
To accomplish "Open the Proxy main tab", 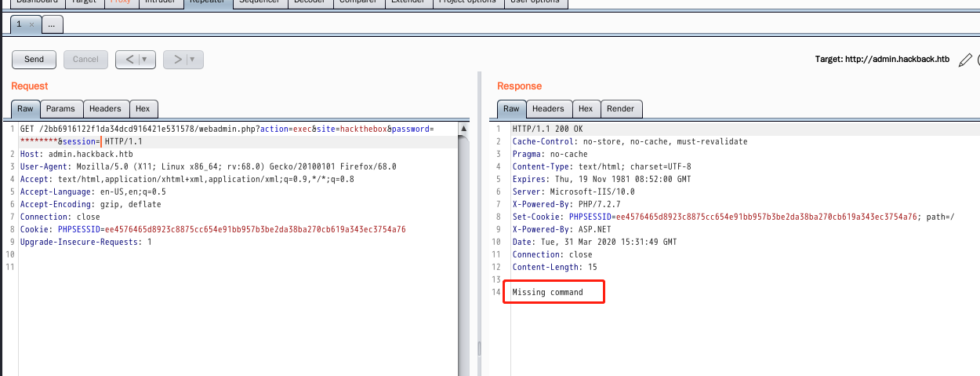I will click(x=120, y=3).
